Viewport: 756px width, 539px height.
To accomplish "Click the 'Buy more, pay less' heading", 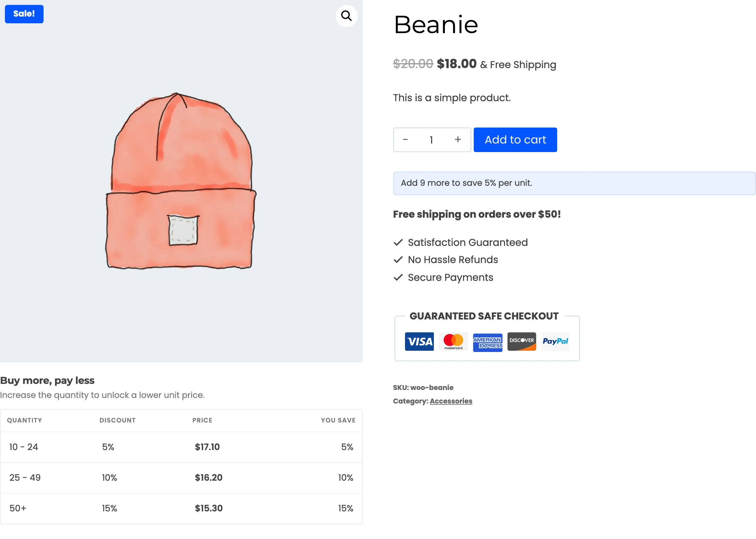I will (x=47, y=380).
